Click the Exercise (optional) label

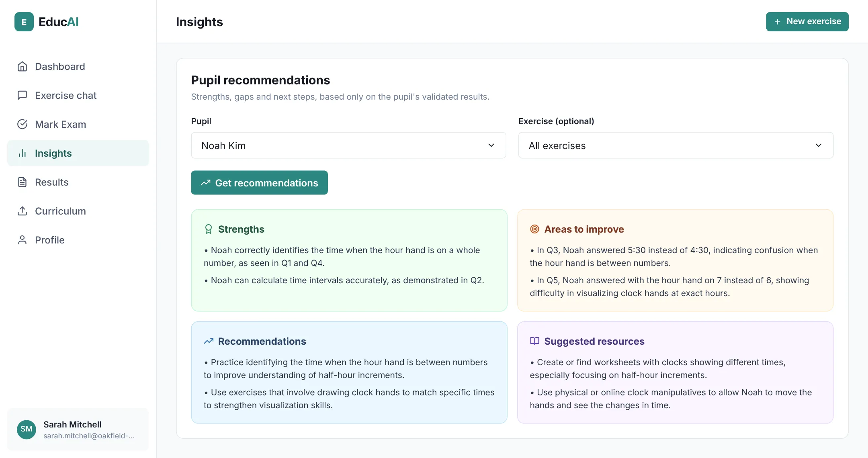coord(556,121)
